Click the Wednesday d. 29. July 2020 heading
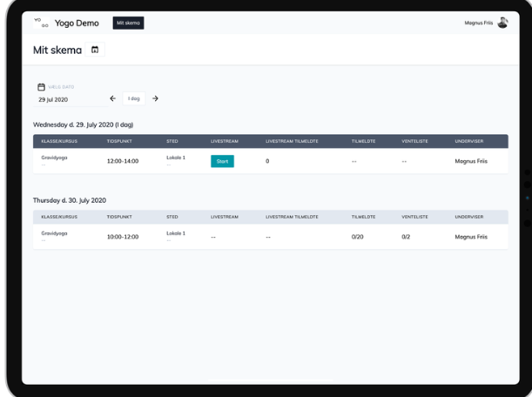Image resolution: width=532 pixels, height=397 pixels. point(83,124)
